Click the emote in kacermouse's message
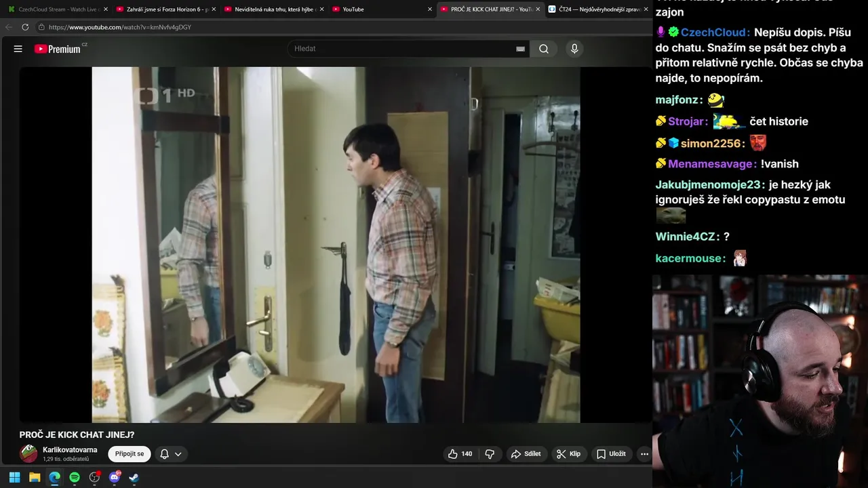Viewport: 868px width, 488px height. [x=740, y=258]
